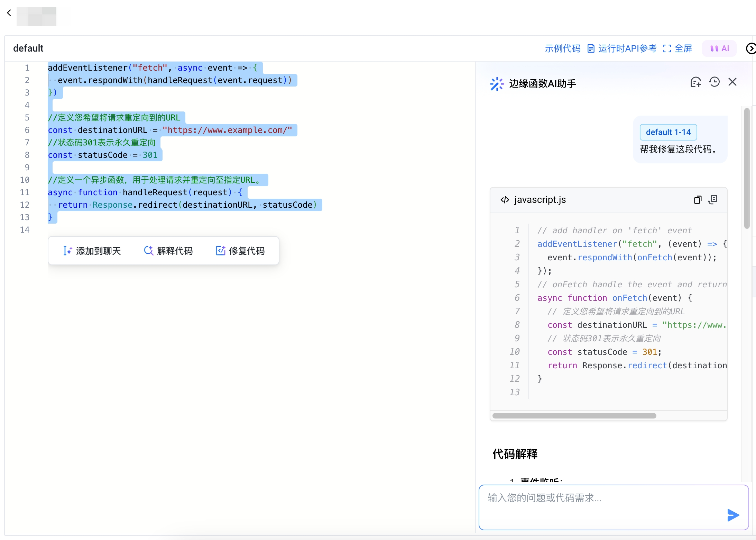Click line 14 in the code editor
The width and height of the screenshot is (756, 540).
click(138, 230)
